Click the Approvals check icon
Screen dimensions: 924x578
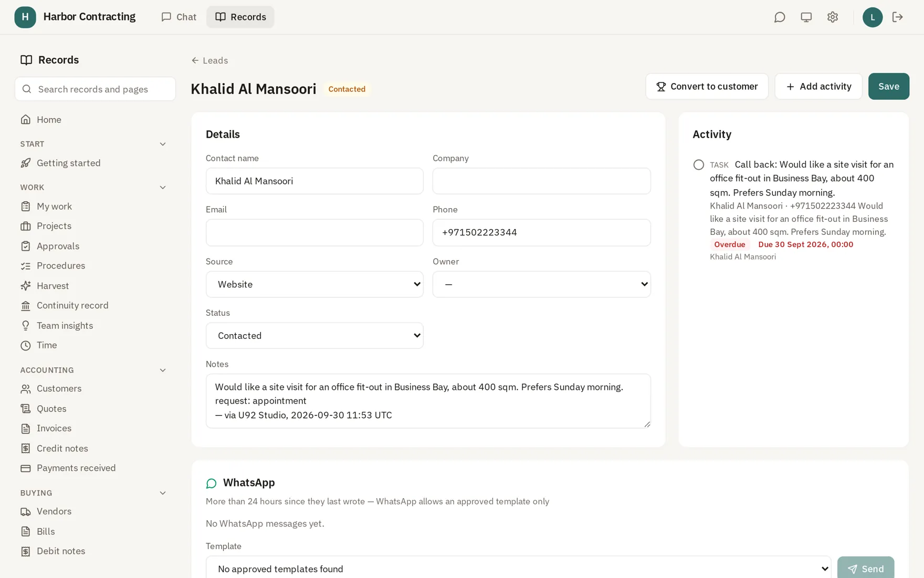point(26,246)
